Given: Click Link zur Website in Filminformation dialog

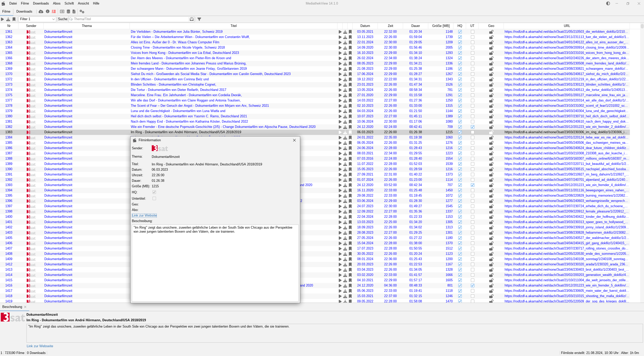Looking at the screenshot, I should point(144,216).
